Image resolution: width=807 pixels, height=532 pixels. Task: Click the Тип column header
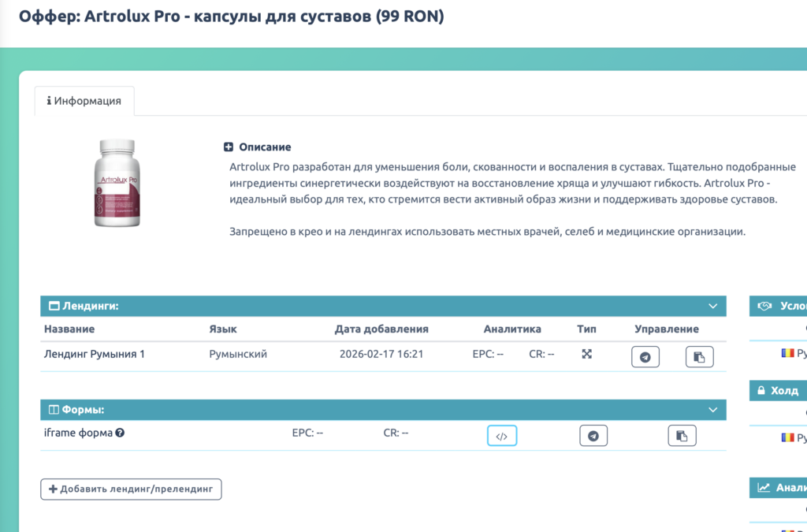[x=586, y=329]
